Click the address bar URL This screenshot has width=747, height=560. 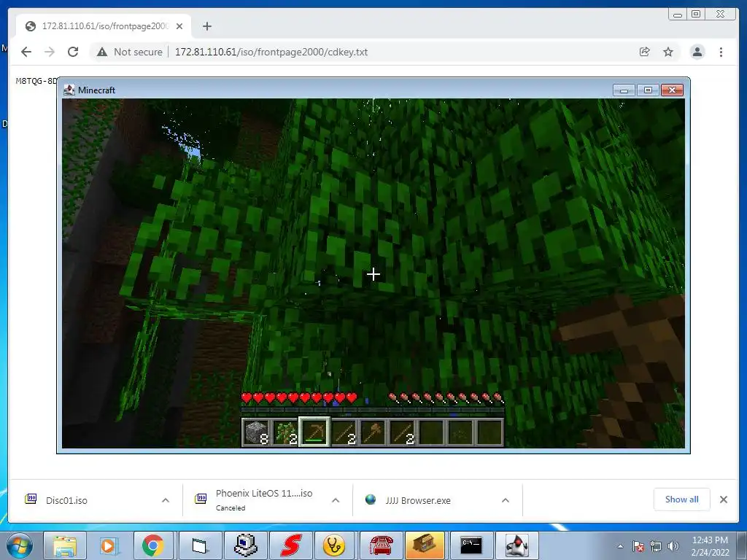tap(271, 52)
